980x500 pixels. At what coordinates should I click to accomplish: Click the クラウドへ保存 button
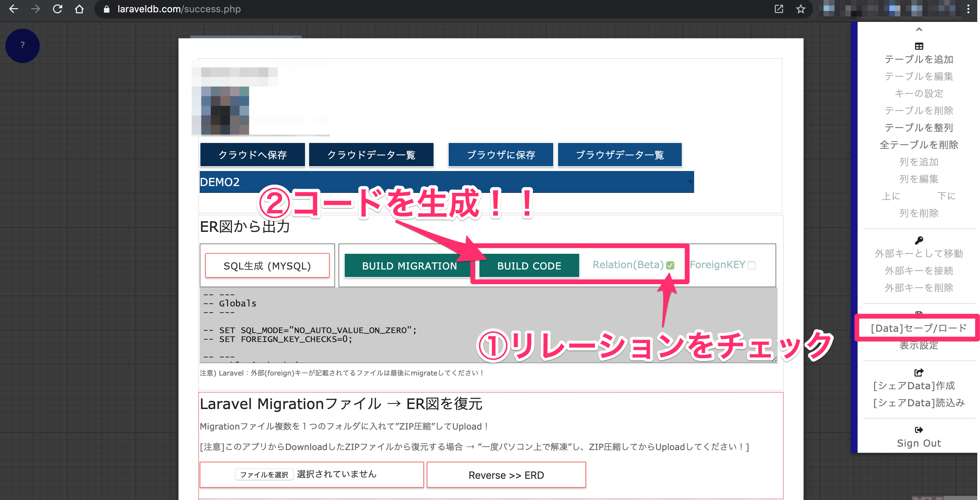point(253,155)
